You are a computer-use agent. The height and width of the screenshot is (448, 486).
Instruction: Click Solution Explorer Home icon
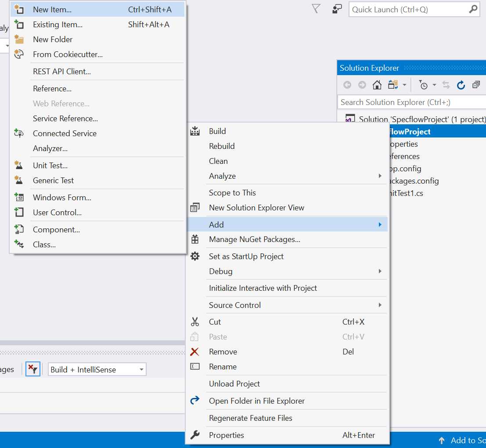point(377,85)
